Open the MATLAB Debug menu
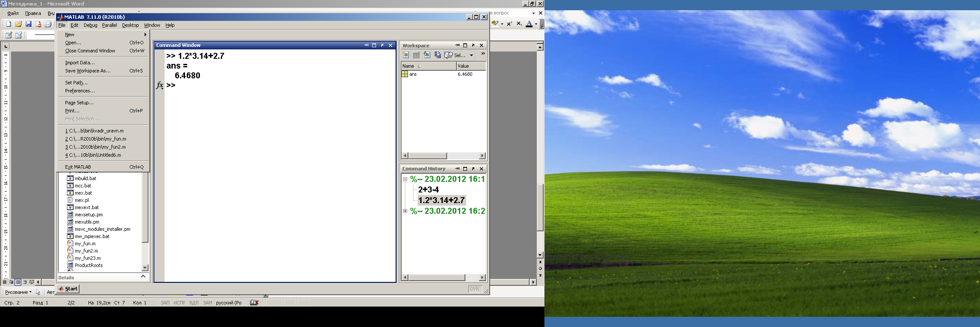 click(90, 25)
